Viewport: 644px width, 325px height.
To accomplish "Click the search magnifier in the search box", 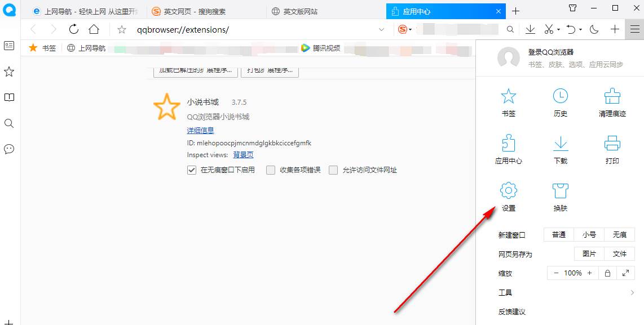I will pyautogui.click(x=510, y=29).
